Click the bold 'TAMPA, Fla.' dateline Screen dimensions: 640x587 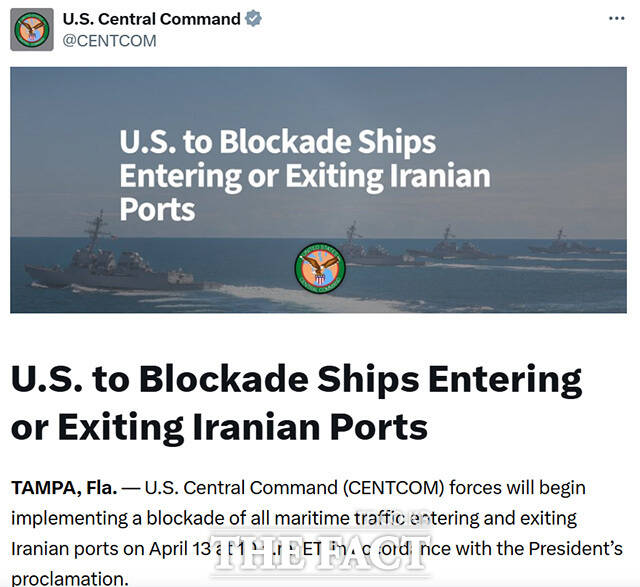tap(64, 488)
